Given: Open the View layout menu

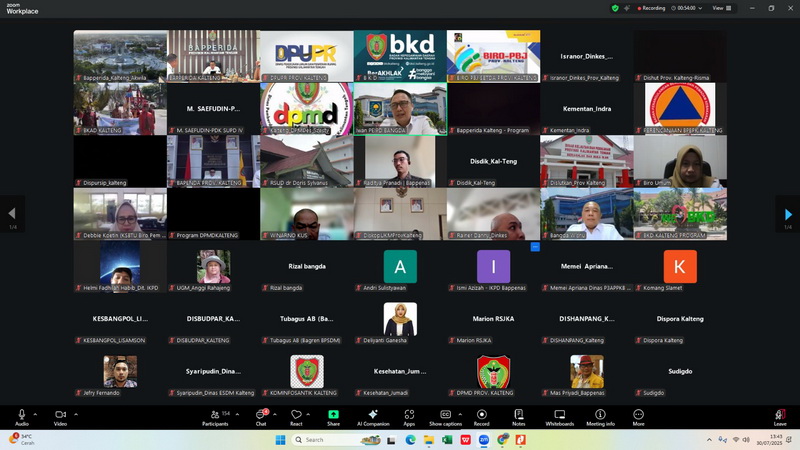Looking at the screenshot, I should coord(722,8).
